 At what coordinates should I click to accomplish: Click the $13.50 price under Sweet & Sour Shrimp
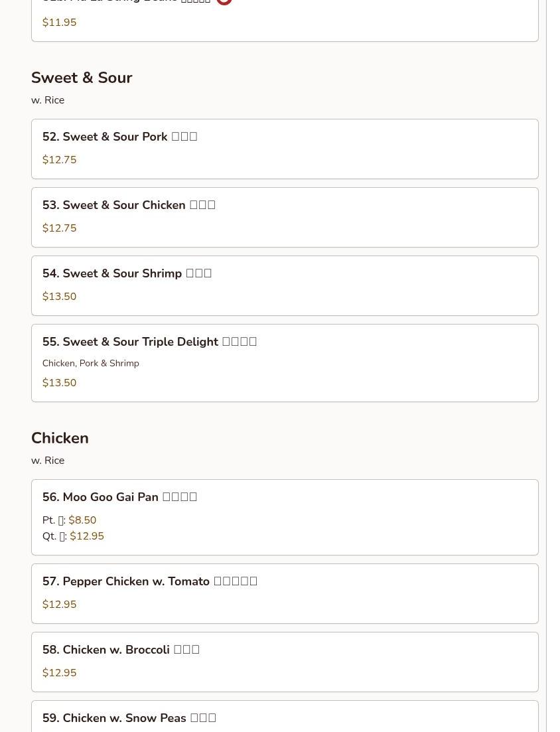[x=59, y=297]
